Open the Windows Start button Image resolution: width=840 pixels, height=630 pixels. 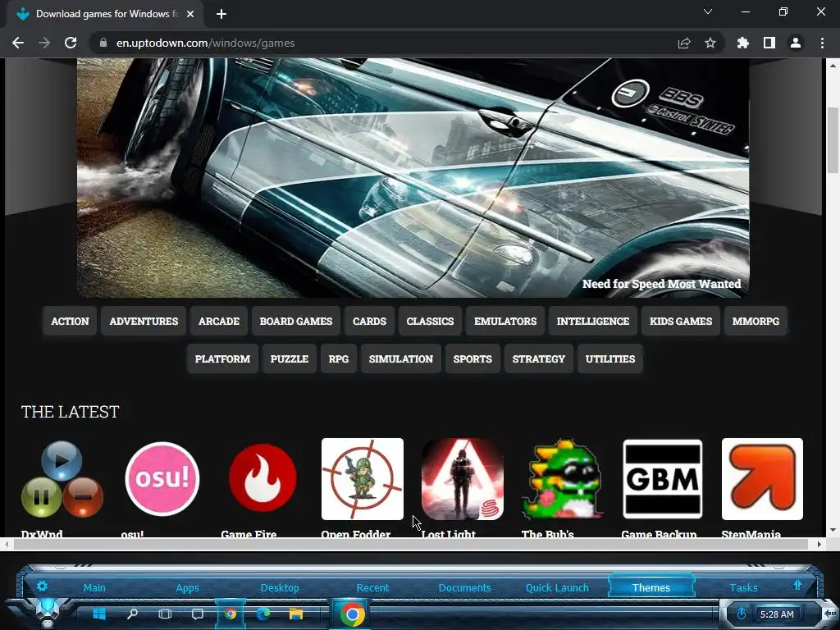click(x=99, y=614)
